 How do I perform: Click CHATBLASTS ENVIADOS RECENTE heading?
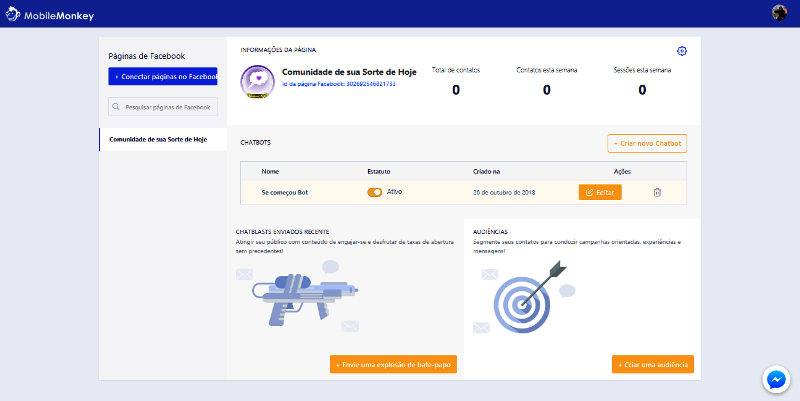point(282,232)
